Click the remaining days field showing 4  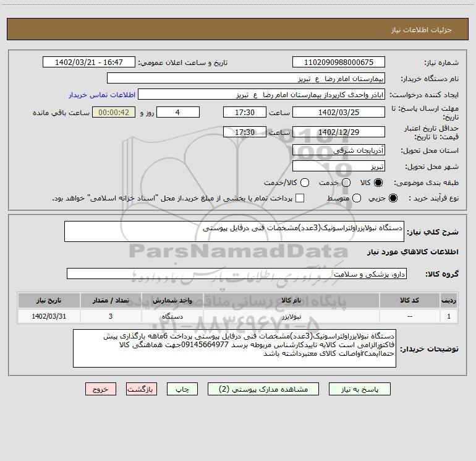point(178,112)
